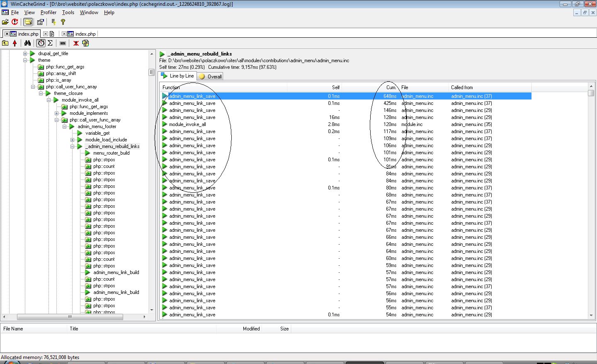Toggle the stopwatch timing icon
597x364 pixels.
click(41, 43)
